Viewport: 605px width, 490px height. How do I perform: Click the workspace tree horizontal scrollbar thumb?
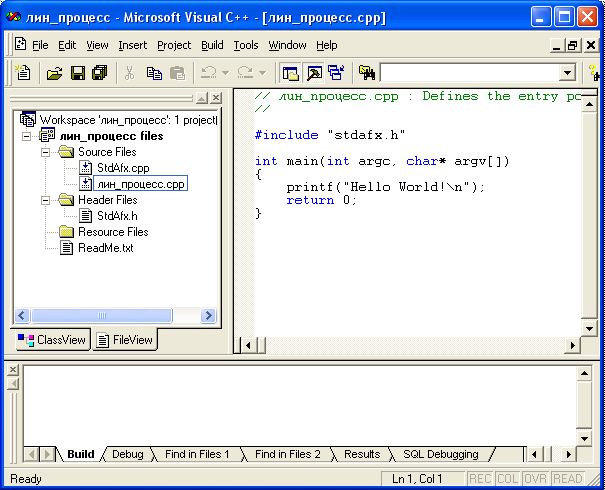(x=101, y=316)
